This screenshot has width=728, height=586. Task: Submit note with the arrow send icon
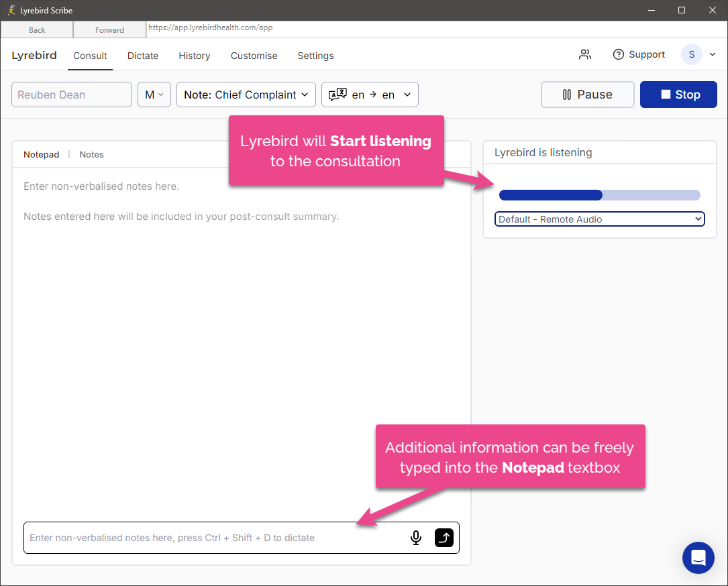coord(444,538)
